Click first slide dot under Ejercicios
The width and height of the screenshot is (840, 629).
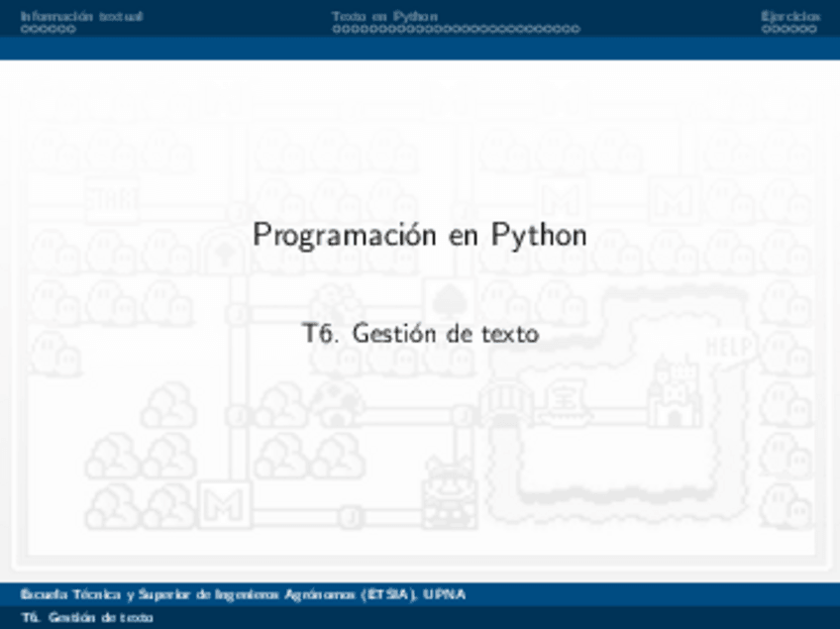click(766, 30)
